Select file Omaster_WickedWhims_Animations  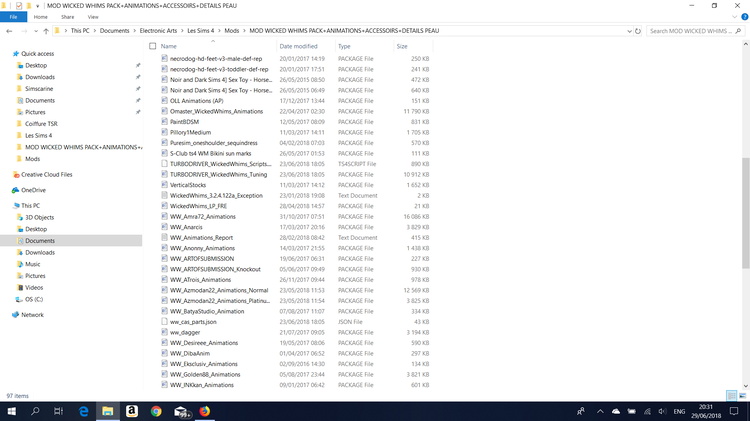coord(216,111)
